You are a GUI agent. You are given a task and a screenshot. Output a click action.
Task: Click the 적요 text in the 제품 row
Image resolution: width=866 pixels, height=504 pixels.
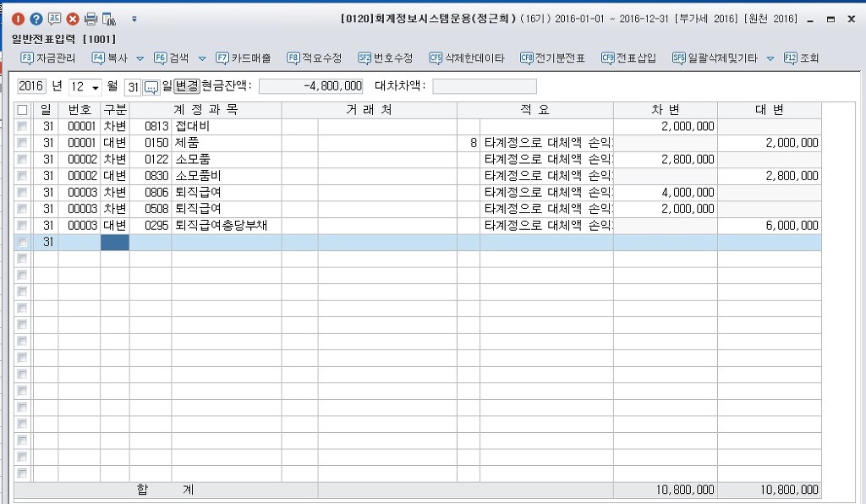[x=548, y=143]
